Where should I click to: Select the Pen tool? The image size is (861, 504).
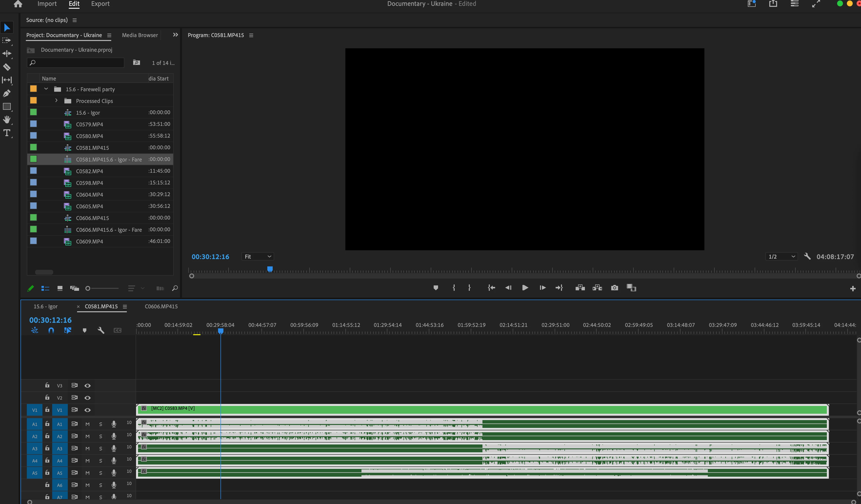pyautogui.click(x=7, y=93)
